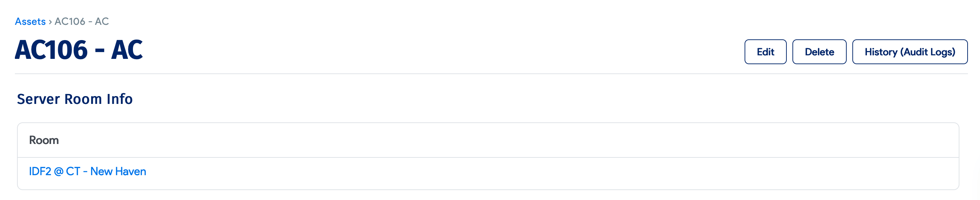980x200 pixels.
Task: Click the Server Room Info heading
Action: click(75, 99)
